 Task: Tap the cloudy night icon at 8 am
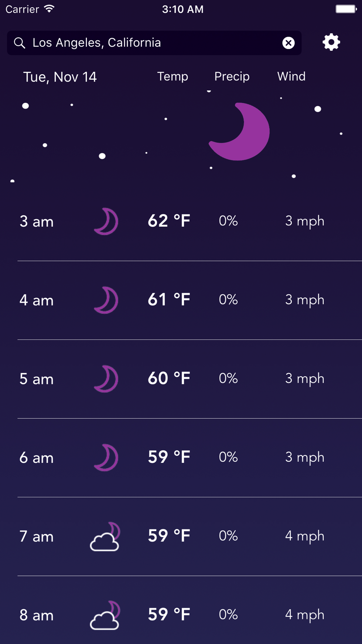tap(105, 615)
